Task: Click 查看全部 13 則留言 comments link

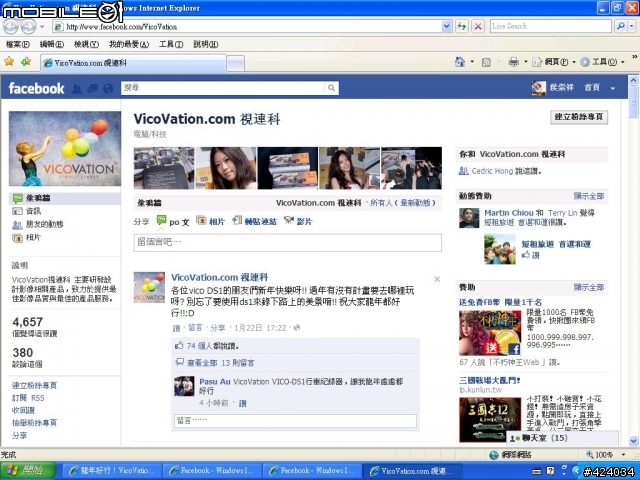Action: pyautogui.click(x=220, y=363)
